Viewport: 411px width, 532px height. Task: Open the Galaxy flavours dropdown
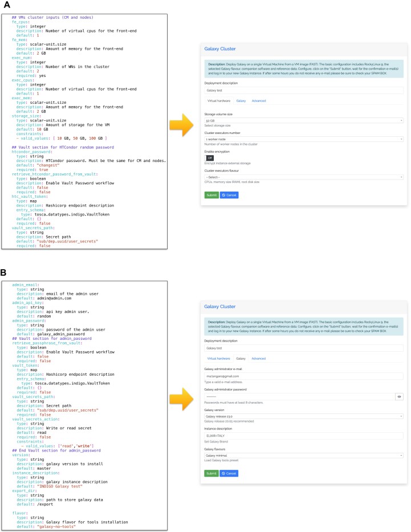click(x=303, y=455)
